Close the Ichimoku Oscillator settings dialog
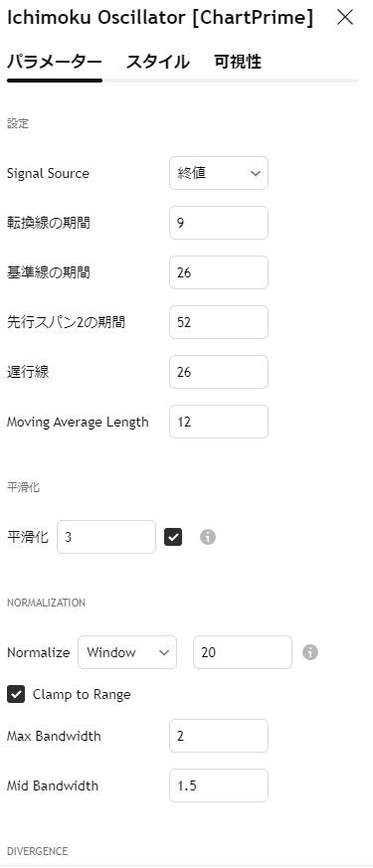Image resolution: width=373 pixels, height=868 pixels. [x=345, y=18]
